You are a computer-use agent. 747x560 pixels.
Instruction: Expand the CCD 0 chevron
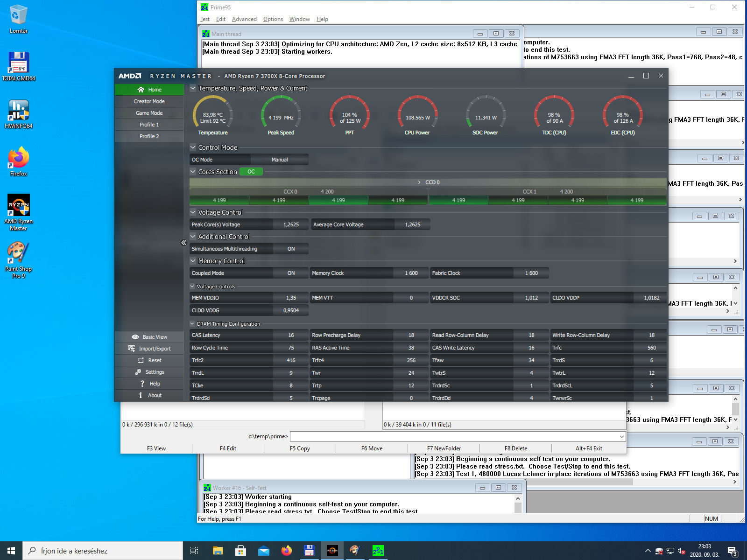419,182
